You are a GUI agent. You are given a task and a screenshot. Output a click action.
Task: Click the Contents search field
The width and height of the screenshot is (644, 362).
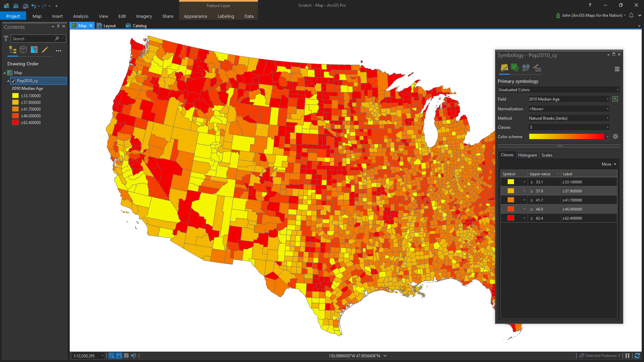point(34,39)
